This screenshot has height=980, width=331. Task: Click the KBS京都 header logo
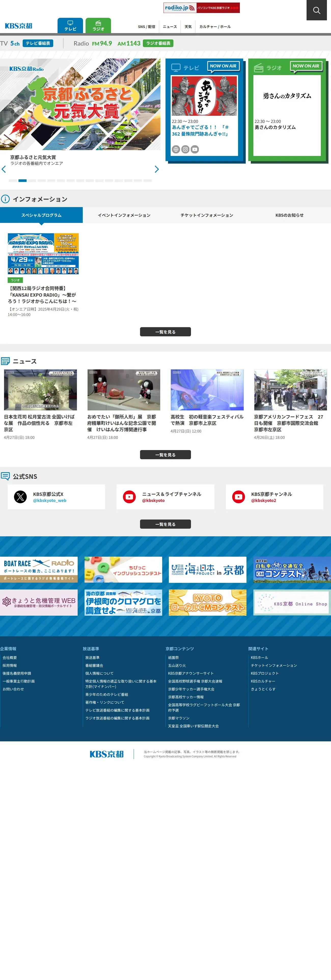pos(18,26)
